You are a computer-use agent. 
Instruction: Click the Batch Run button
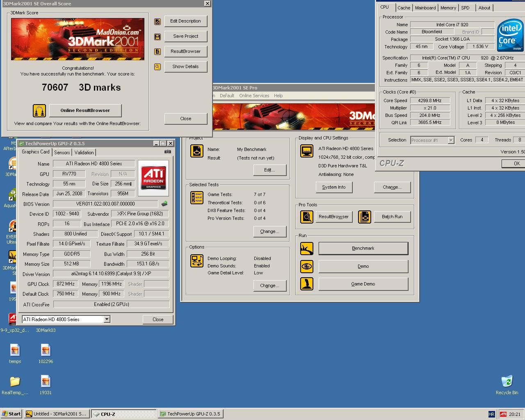pos(392,217)
